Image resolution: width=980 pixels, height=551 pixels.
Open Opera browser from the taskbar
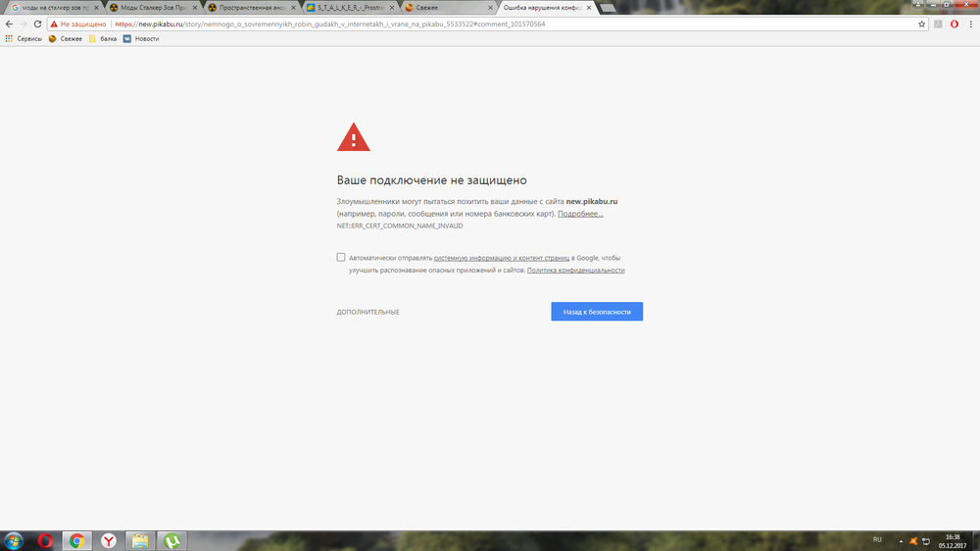45,540
